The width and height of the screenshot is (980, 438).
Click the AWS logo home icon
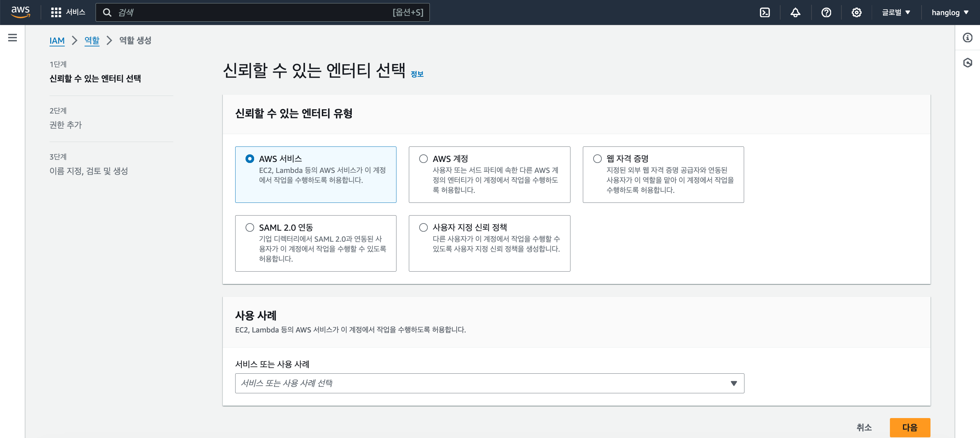21,12
